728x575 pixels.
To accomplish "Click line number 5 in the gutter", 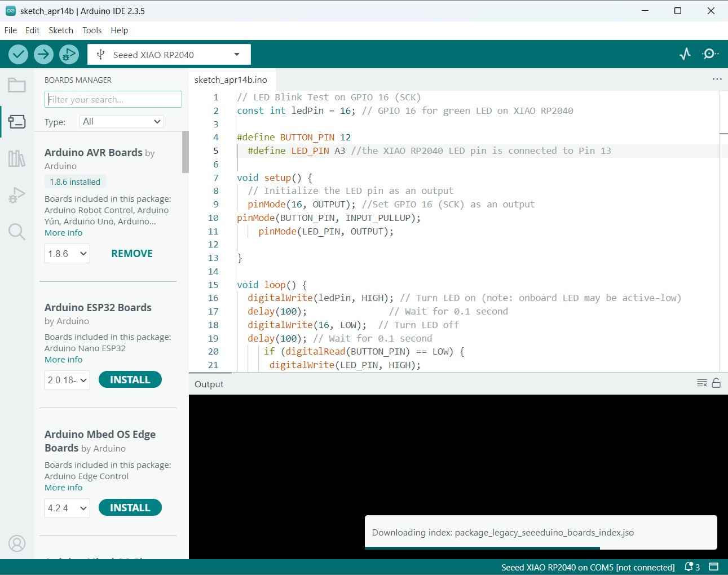I will pyautogui.click(x=215, y=151).
